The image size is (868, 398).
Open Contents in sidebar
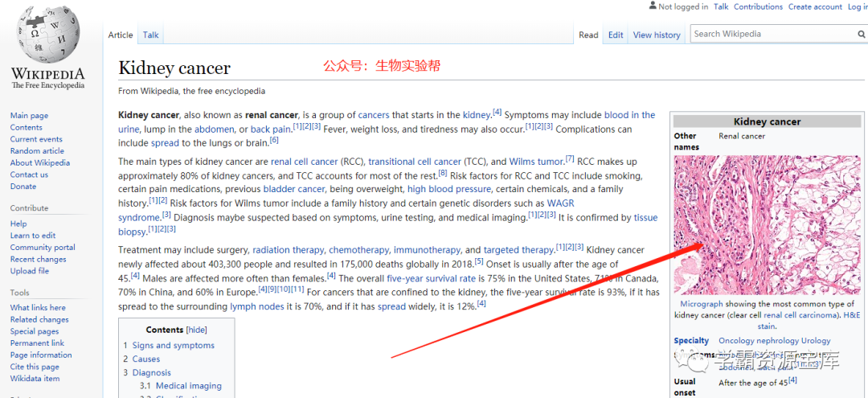pyautogui.click(x=26, y=127)
